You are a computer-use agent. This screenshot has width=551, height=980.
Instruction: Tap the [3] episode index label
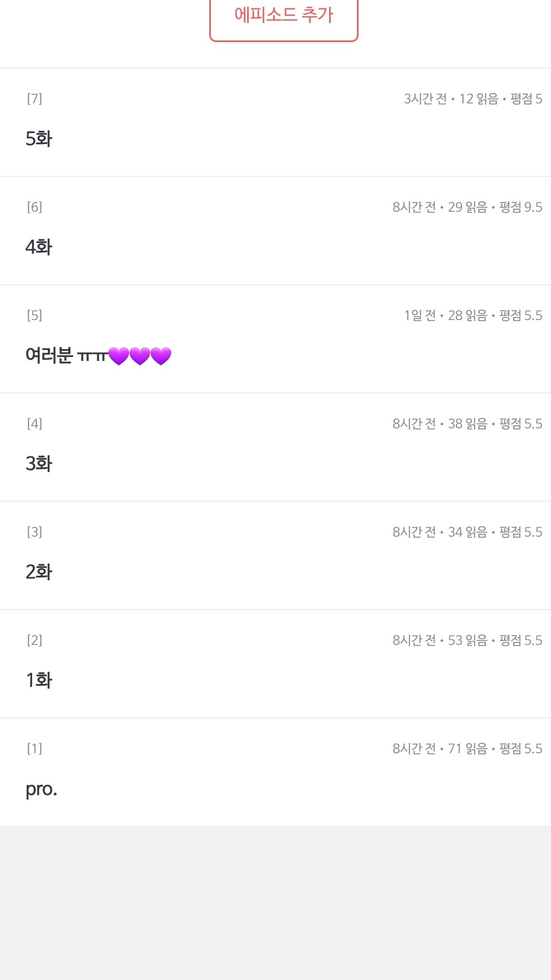point(35,532)
